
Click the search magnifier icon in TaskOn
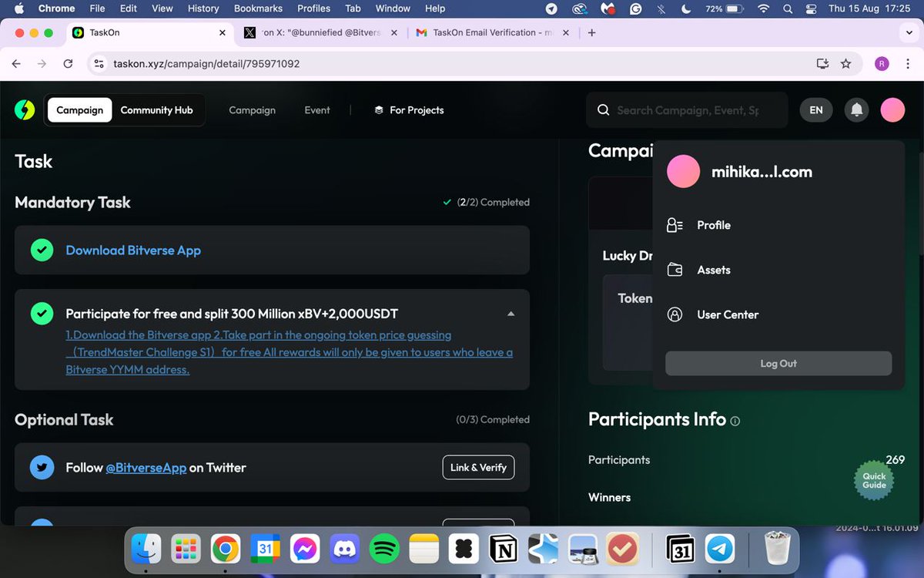(604, 110)
